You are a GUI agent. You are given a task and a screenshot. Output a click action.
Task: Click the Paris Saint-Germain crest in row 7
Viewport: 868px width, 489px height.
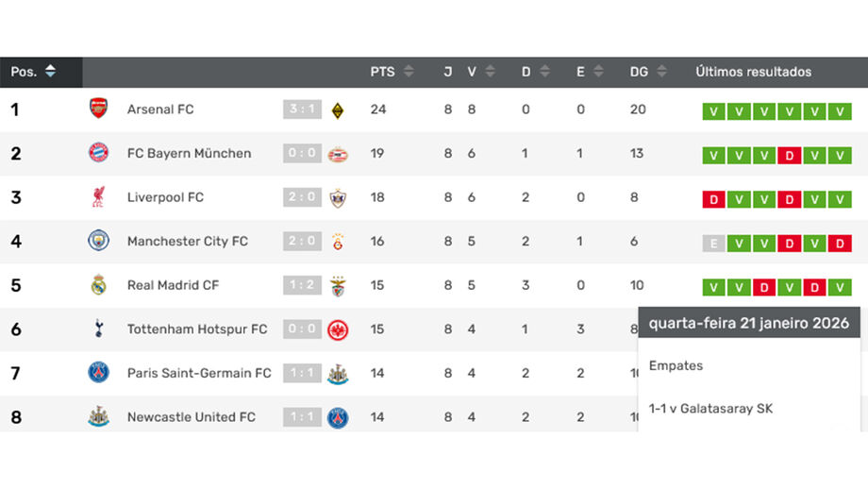pyautogui.click(x=98, y=373)
